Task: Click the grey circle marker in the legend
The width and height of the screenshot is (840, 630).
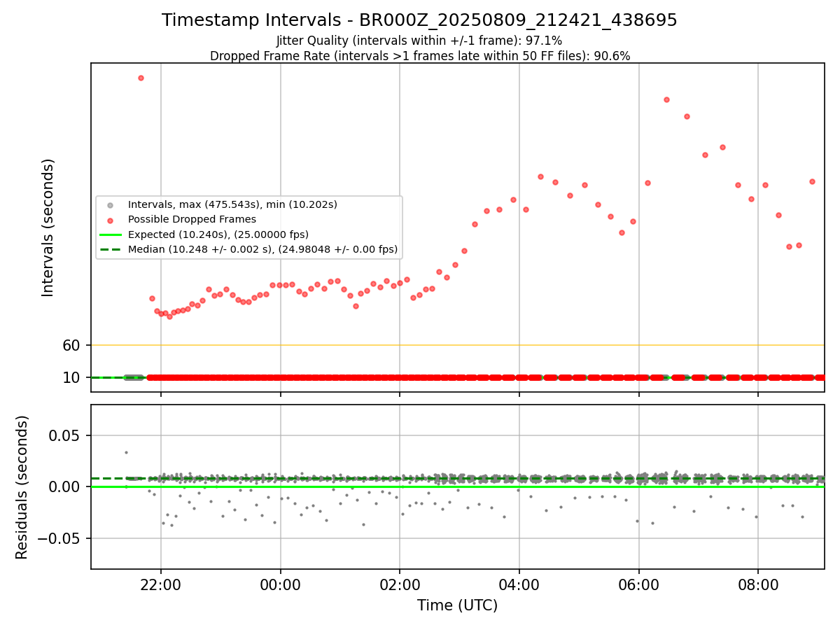Action: [110, 205]
